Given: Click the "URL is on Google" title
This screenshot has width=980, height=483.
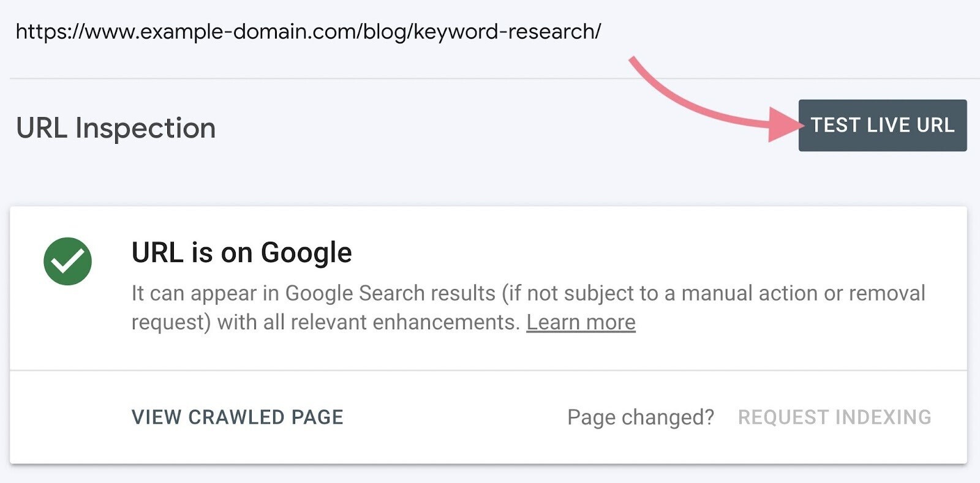Looking at the screenshot, I should [241, 252].
